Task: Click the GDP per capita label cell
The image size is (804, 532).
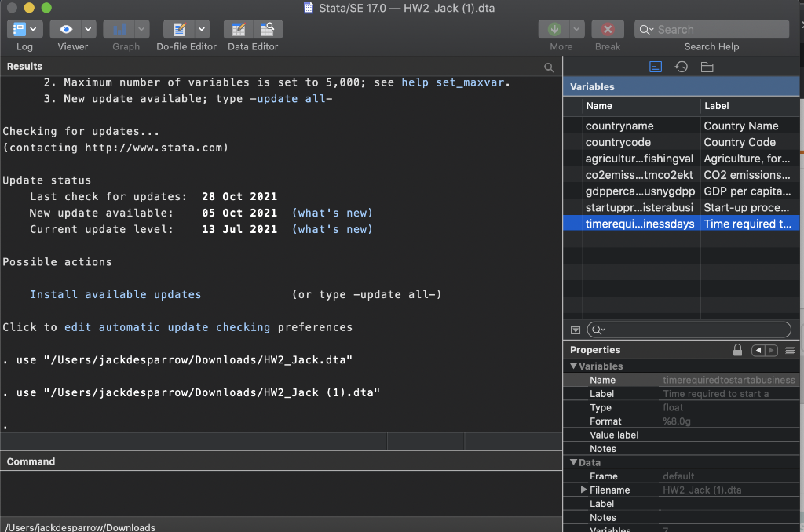Action: 747,191
